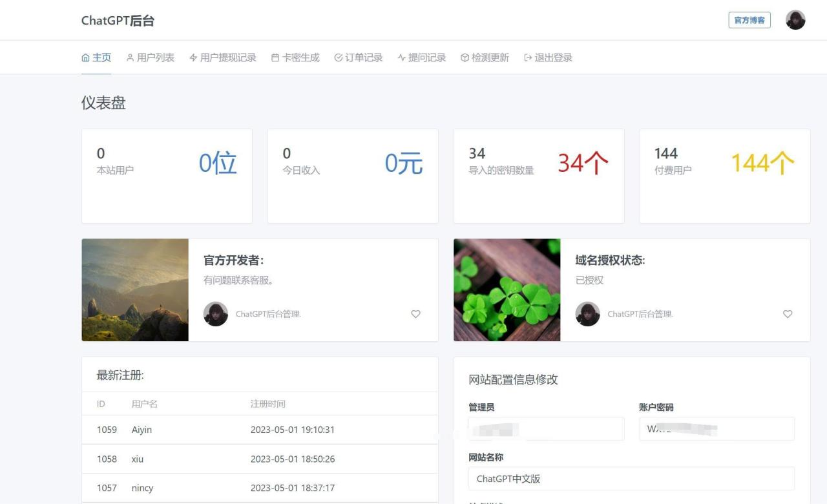Select the Aiyin row in 最新注册
827x504 pixels.
click(259, 430)
